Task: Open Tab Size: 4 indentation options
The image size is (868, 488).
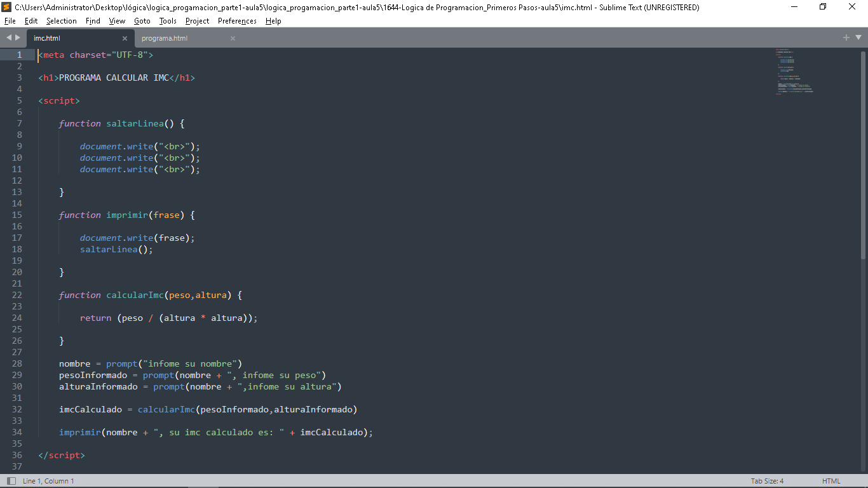Action: pos(767,481)
